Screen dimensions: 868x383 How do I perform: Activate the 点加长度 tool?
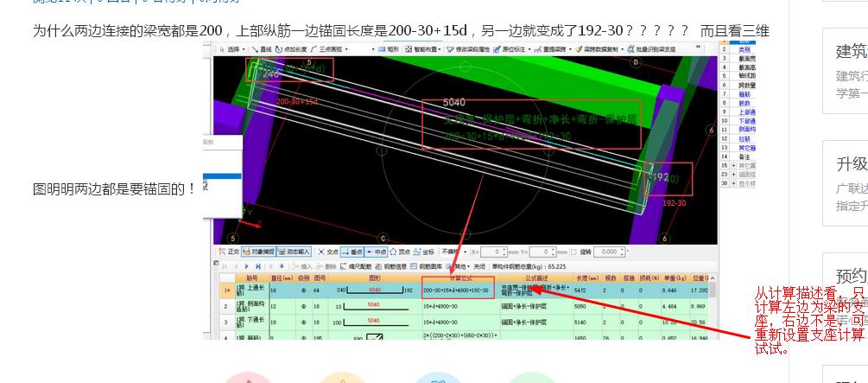291,48
